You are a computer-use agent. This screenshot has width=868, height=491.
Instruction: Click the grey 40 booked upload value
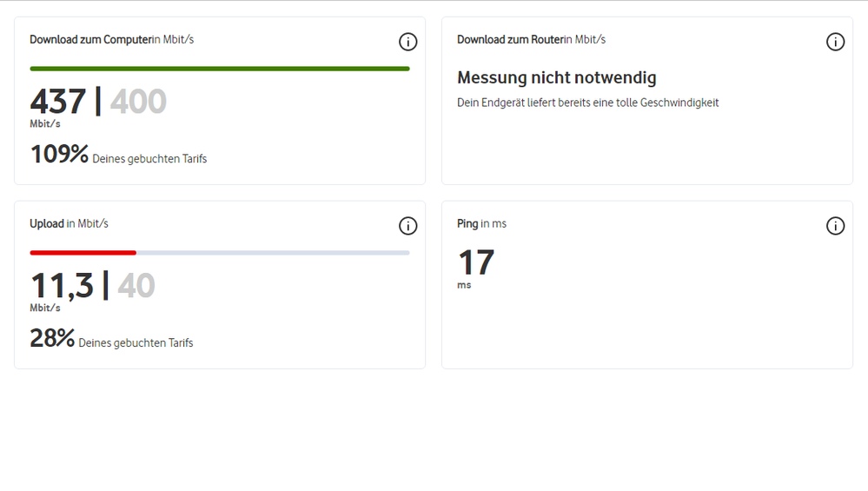coord(136,286)
